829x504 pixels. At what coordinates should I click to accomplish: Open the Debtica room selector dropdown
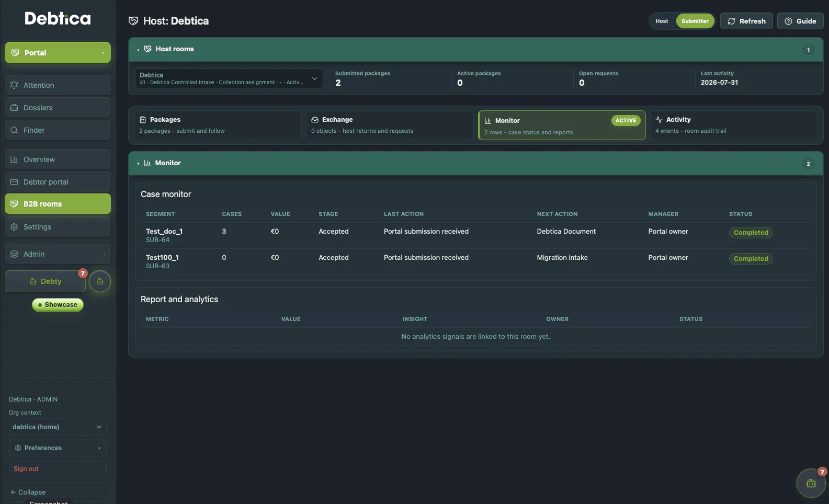pyautogui.click(x=229, y=78)
